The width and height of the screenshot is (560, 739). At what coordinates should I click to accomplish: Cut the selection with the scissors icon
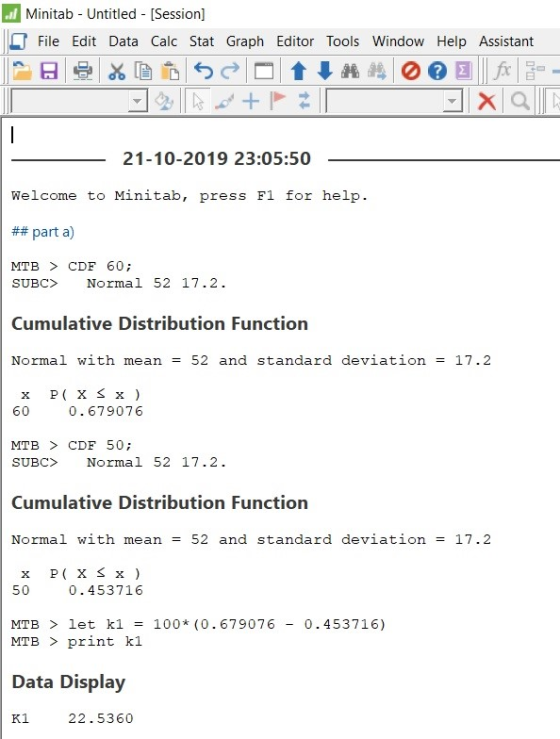pos(117,71)
